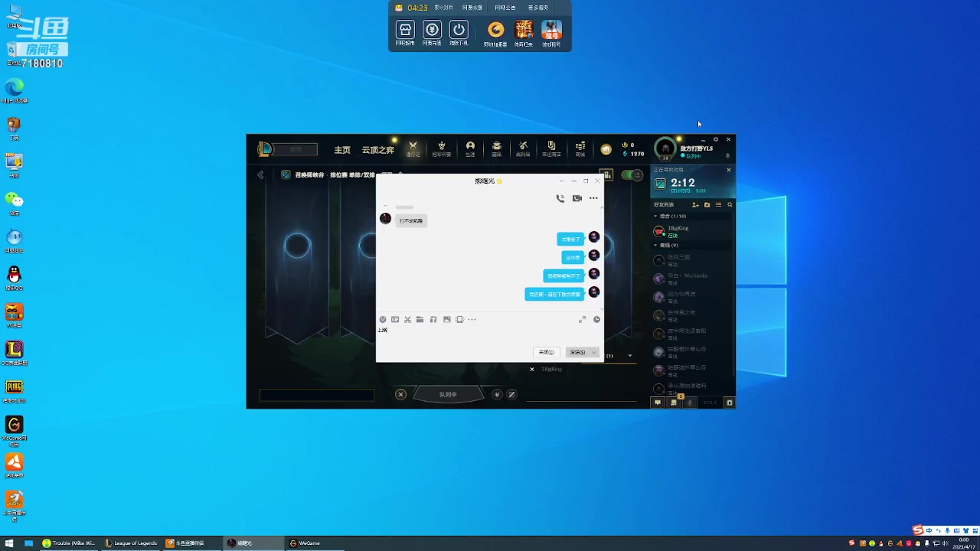Image resolution: width=980 pixels, height=551 pixels.
Task: Insert a picture using the image icon
Action: [447, 319]
